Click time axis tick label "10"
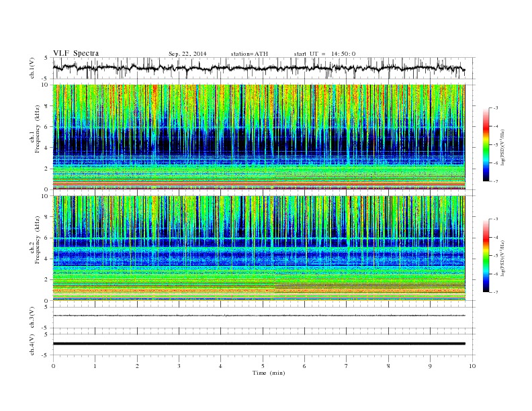Viewport: 532px width, 411px height. (x=472, y=366)
